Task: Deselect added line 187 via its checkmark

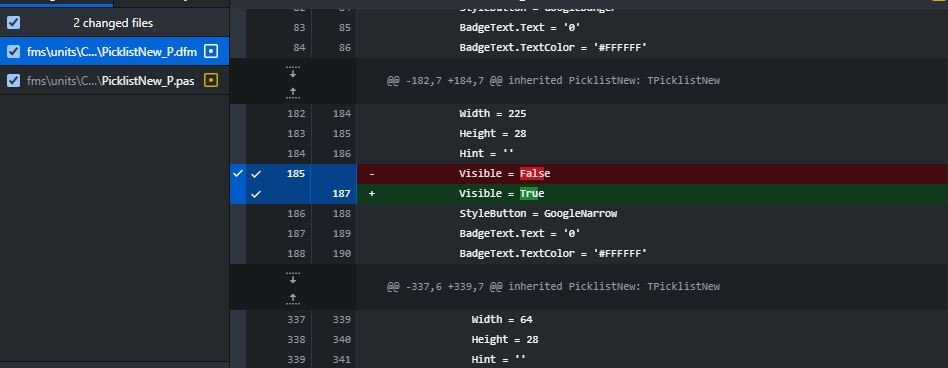Action: (x=256, y=194)
